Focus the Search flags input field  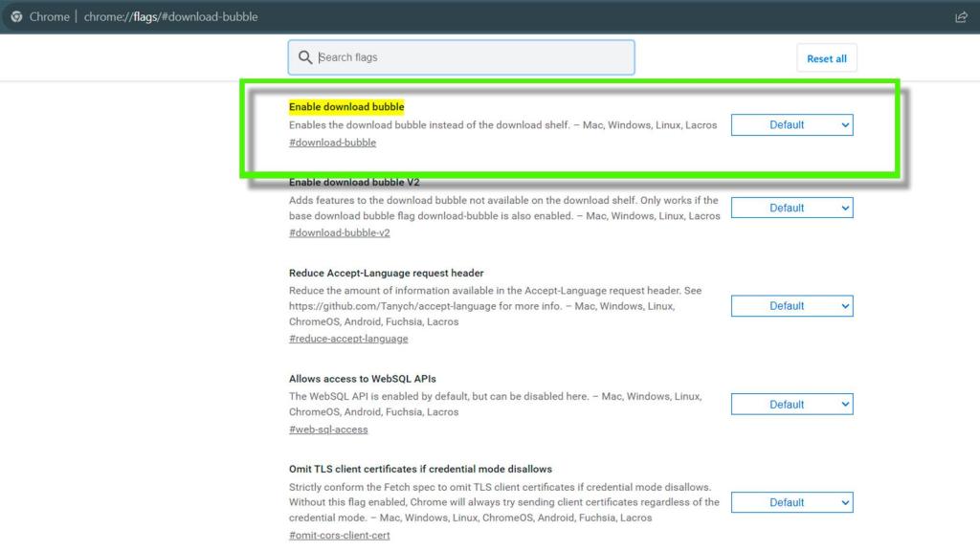click(461, 57)
